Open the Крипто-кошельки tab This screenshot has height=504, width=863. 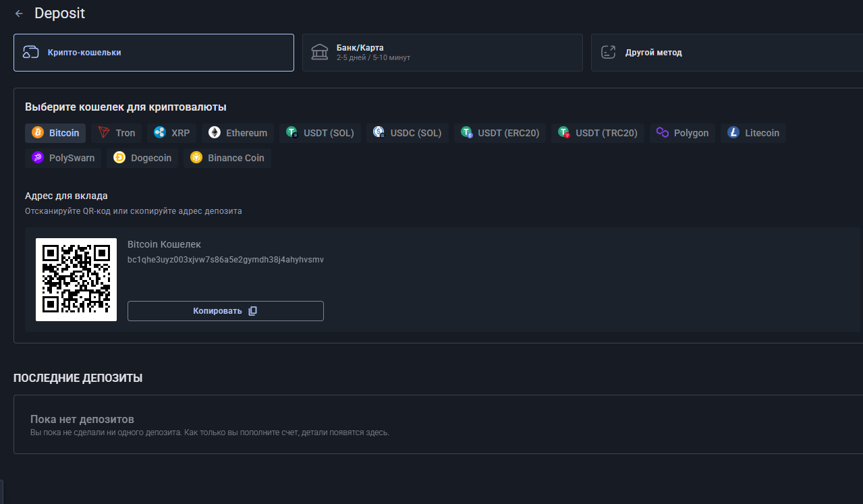[x=154, y=53]
